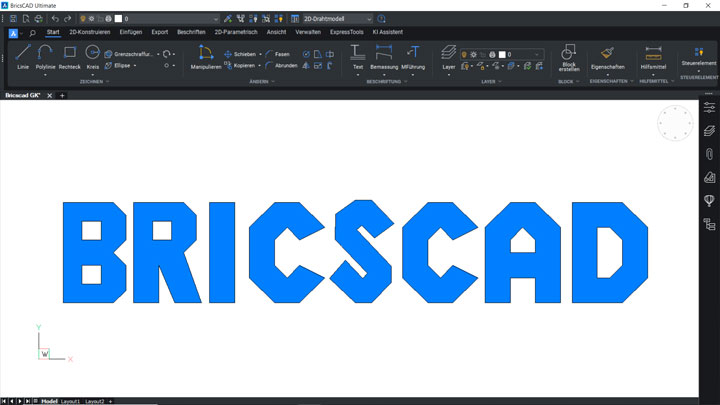Select the Linie drawing tool
Viewport: 720px width, 405px height.
(22, 57)
